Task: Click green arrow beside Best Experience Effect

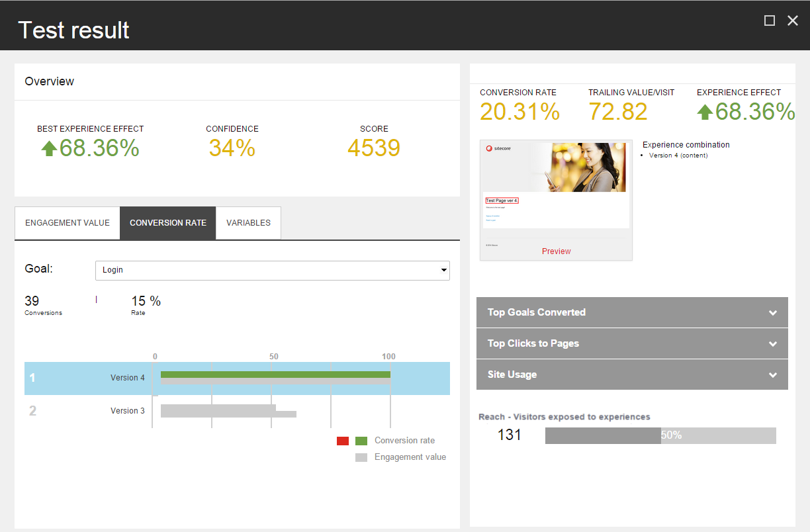Action: (49, 148)
